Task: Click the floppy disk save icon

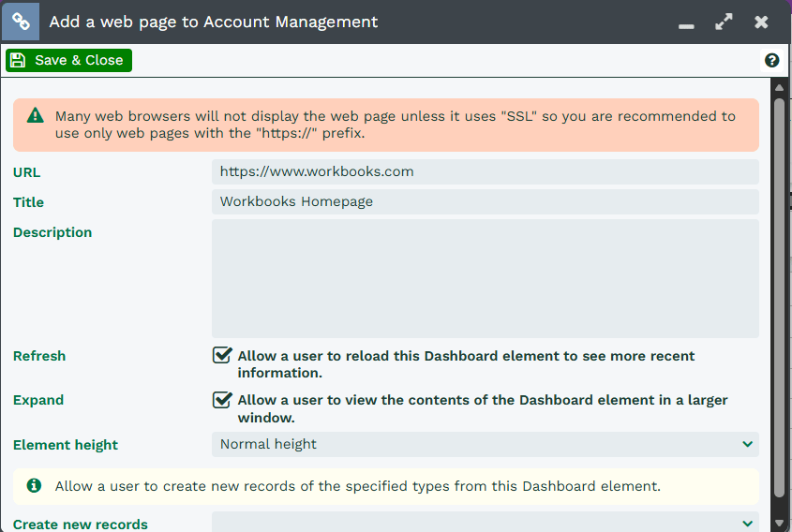Action: (x=18, y=61)
